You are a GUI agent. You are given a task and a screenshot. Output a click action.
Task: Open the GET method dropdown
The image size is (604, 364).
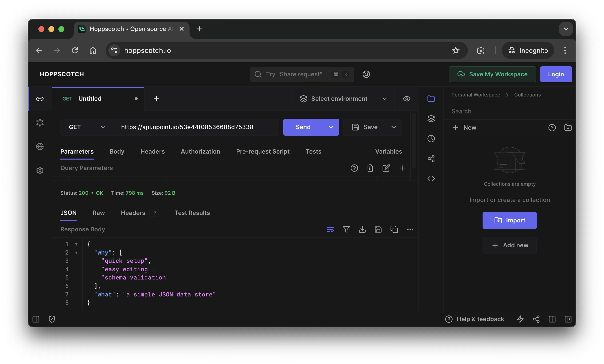(87, 127)
